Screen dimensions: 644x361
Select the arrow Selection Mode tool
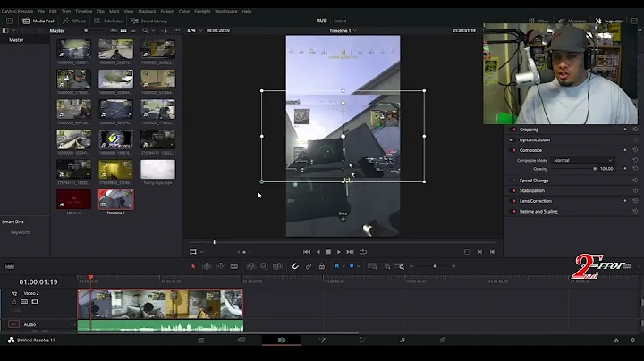(x=193, y=266)
